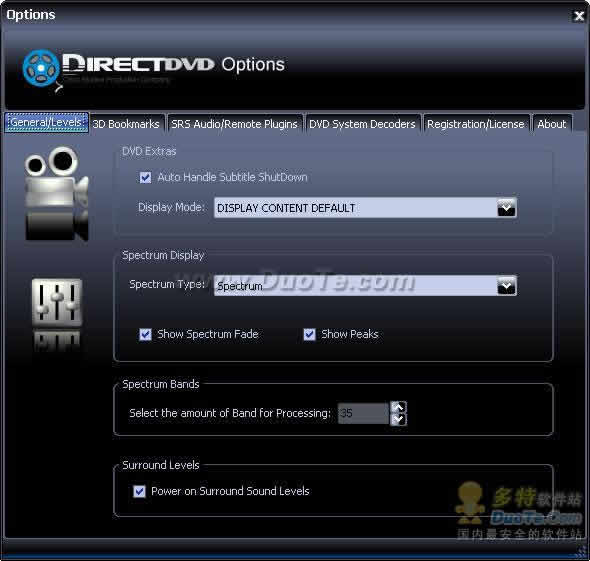This screenshot has height=561, width=590.
Task: Click the DirectDVD film reel logo
Action: point(41,68)
